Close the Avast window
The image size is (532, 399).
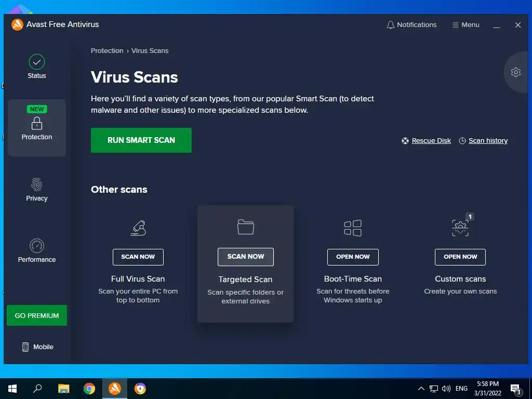518,25
